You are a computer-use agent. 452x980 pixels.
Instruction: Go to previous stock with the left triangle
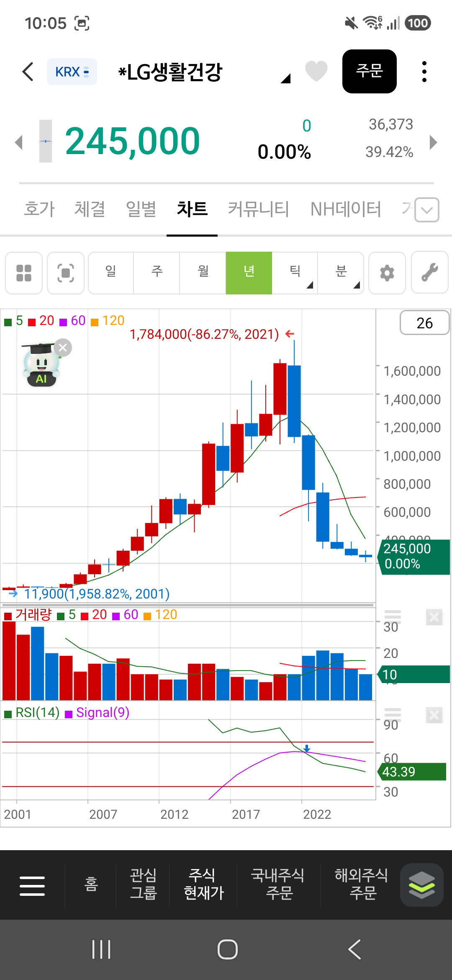(18, 142)
